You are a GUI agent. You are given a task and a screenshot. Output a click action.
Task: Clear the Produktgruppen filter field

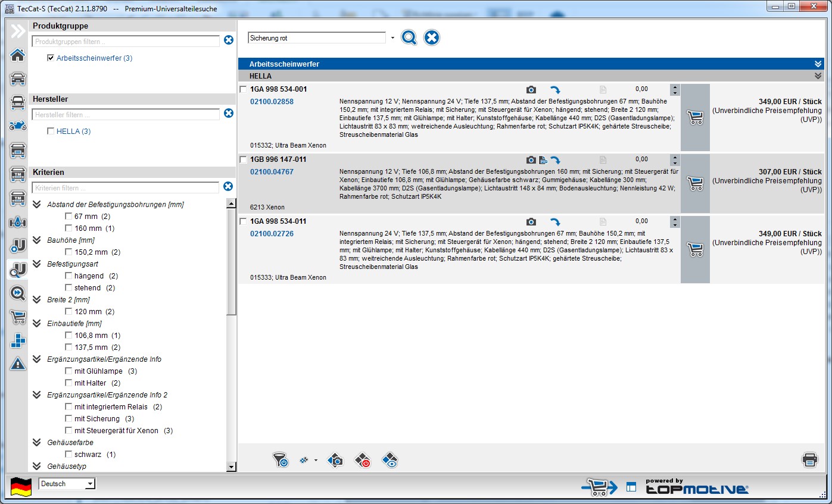coord(229,40)
